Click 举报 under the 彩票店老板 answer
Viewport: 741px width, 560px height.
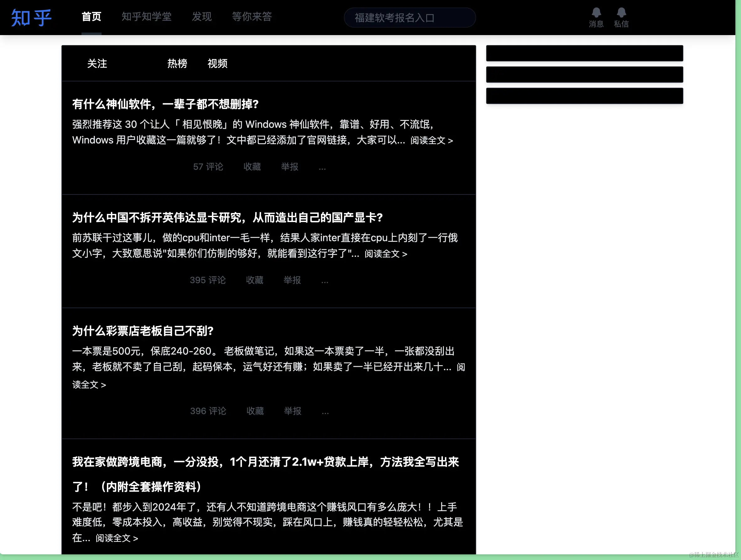coord(292,411)
